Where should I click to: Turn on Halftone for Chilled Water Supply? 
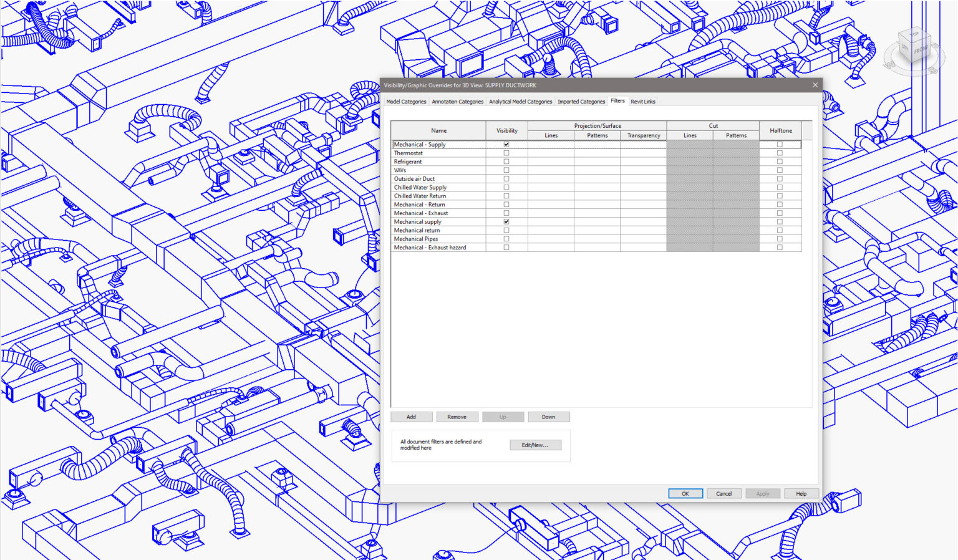tap(780, 187)
